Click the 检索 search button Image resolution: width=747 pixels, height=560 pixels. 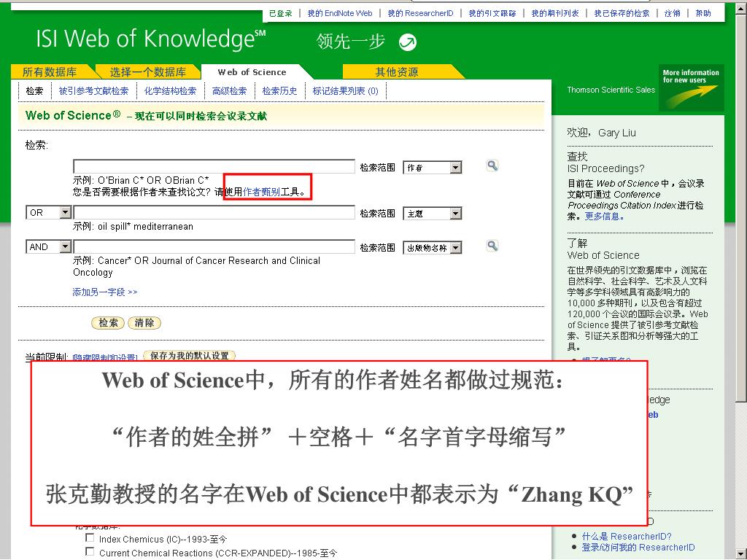coord(108,323)
